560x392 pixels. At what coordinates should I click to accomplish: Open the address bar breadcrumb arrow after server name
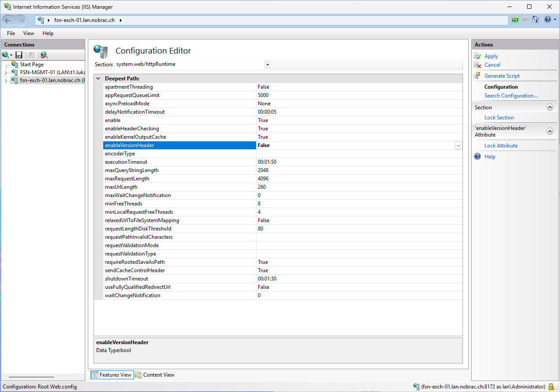[121, 20]
